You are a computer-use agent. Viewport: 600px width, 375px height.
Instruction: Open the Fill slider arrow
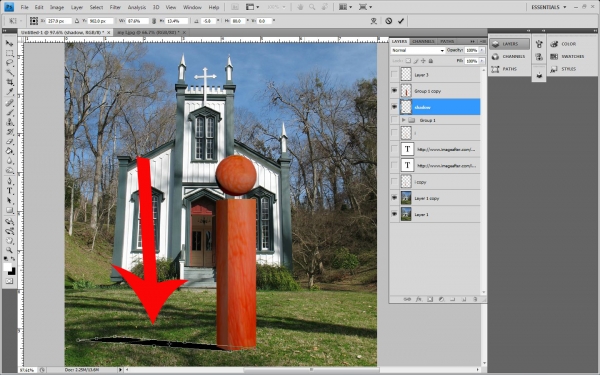pos(482,61)
